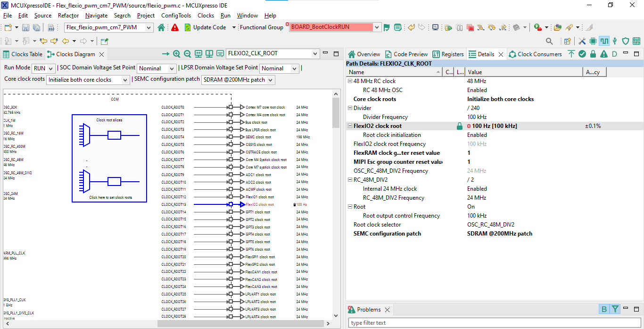
Task: Export details using the upload arrow icon
Action: pos(571,53)
